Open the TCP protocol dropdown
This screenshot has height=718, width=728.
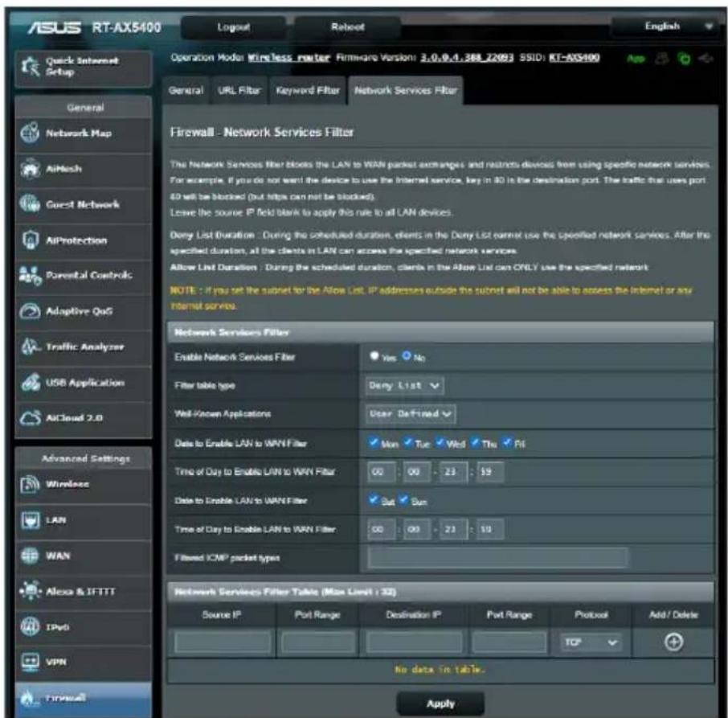[590, 642]
